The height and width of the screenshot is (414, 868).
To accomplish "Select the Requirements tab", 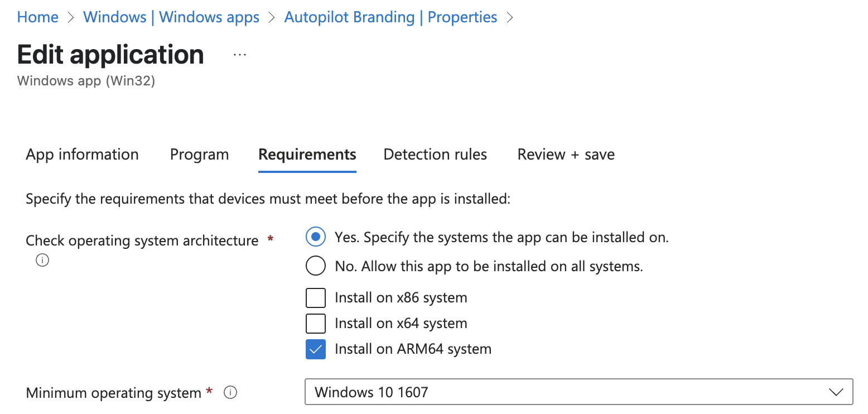I will coord(307,155).
